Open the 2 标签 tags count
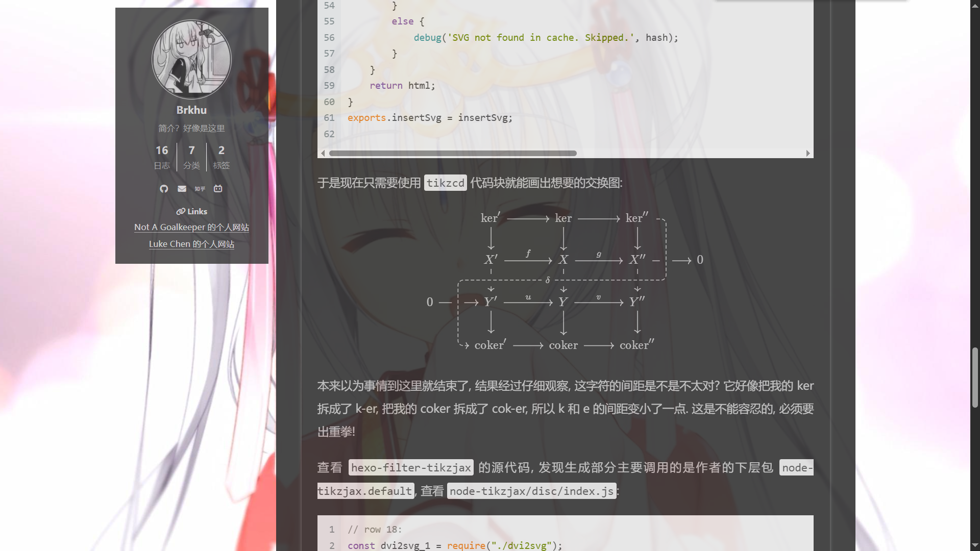 coord(221,157)
